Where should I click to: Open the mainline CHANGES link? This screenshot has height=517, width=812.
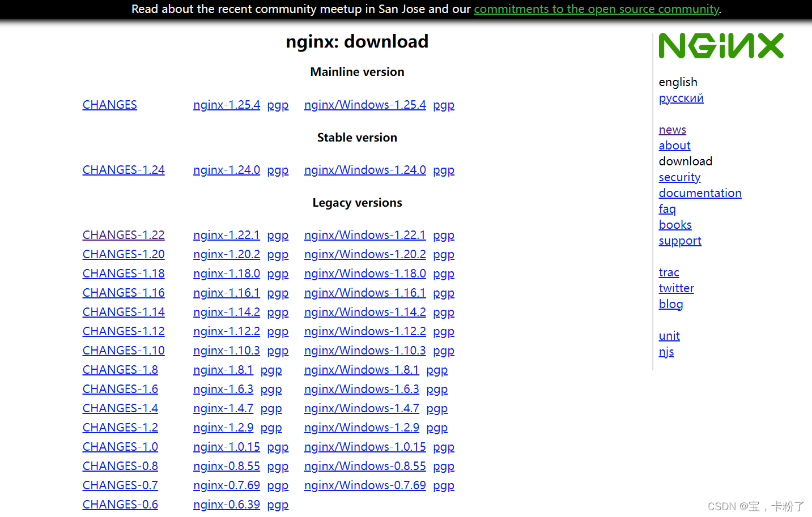click(x=110, y=105)
